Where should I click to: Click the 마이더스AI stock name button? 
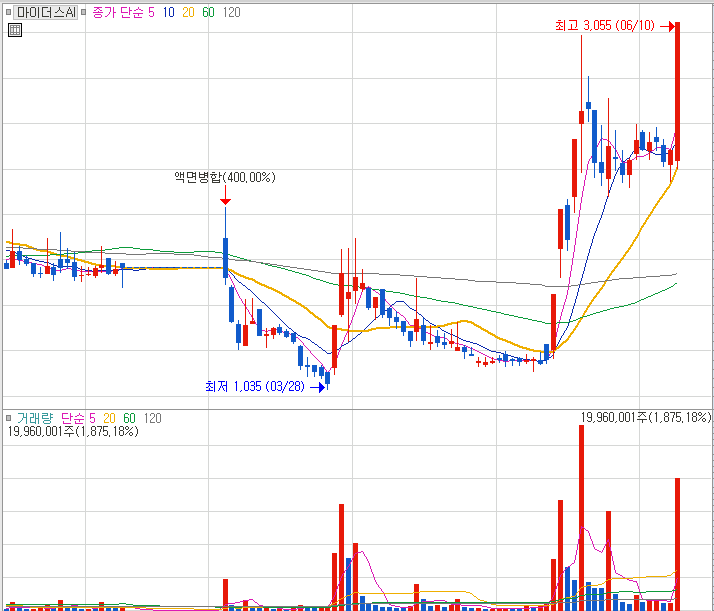46,12
